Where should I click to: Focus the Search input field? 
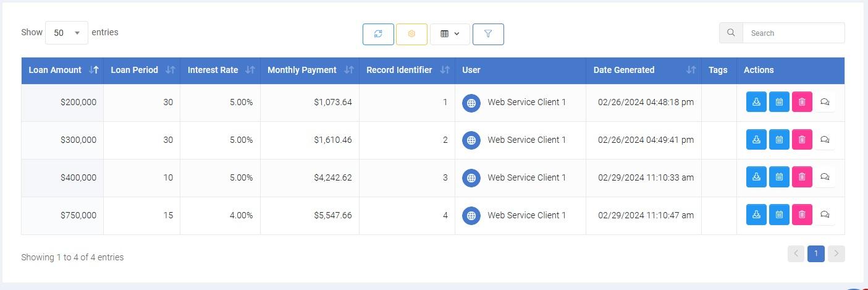[793, 33]
